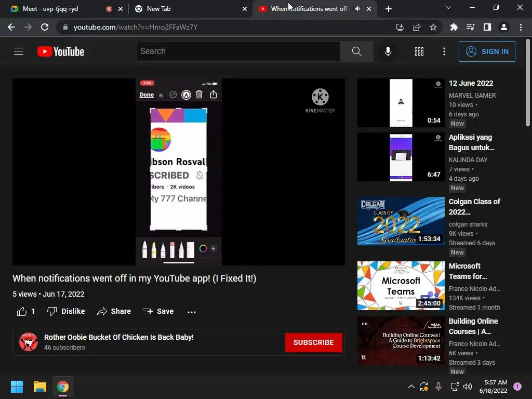
Task: Open Rother Oobie Bucket channel avatar
Action: (x=29, y=342)
